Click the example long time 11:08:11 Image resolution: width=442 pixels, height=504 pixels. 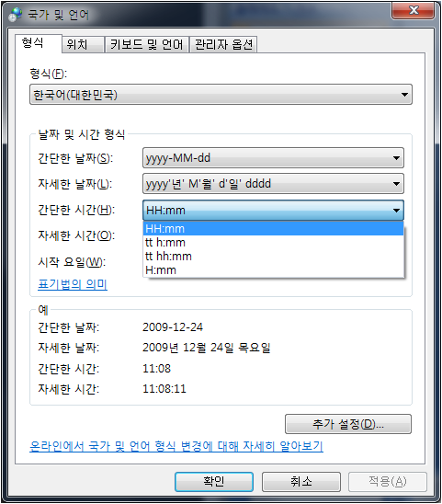tap(164, 389)
